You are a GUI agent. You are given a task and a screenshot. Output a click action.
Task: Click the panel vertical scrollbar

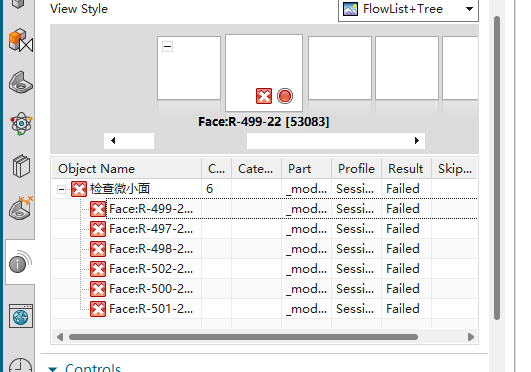[x=497, y=168]
